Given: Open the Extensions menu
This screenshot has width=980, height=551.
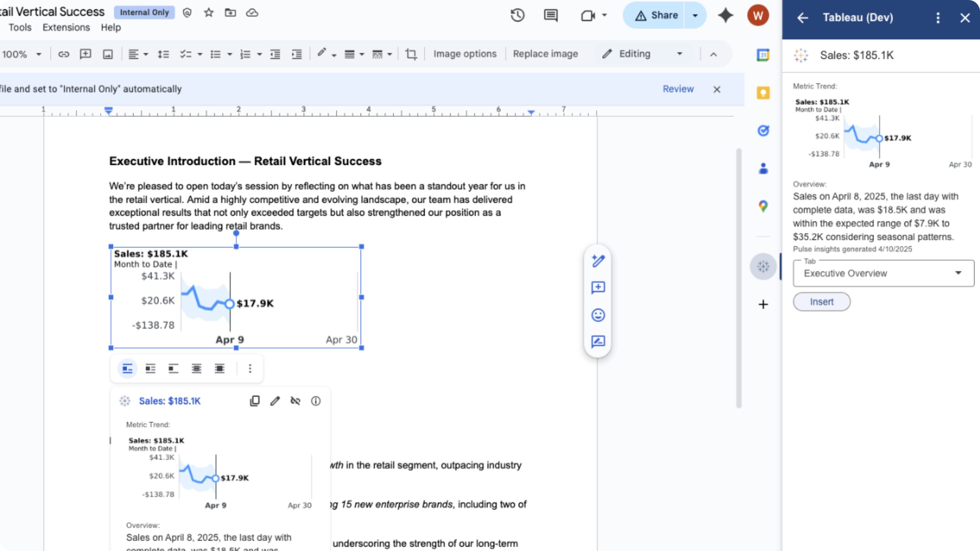Looking at the screenshot, I should coord(66,27).
